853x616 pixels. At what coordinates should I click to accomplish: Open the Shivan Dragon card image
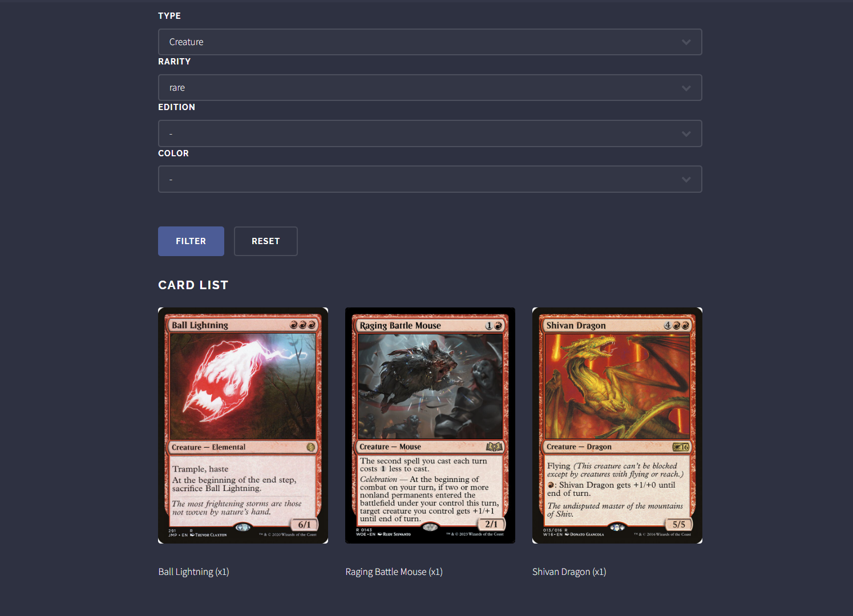(617, 425)
